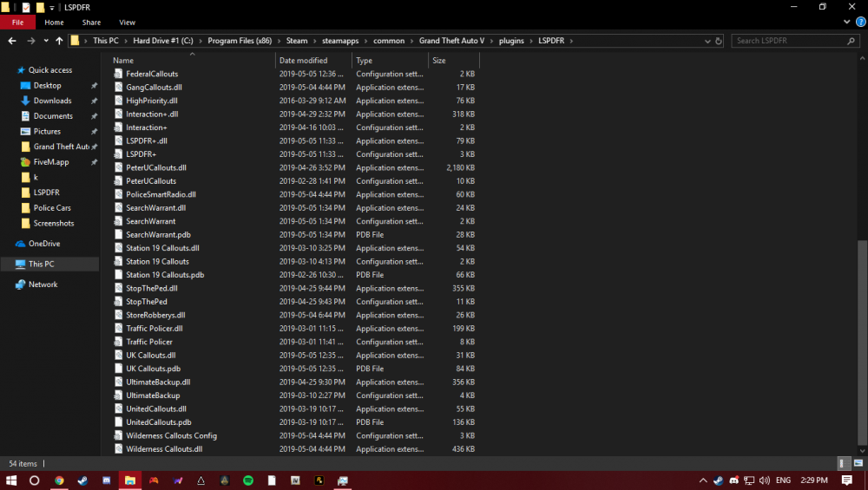
Task: Select the HighPriority.dll file
Action: (152, 101)
